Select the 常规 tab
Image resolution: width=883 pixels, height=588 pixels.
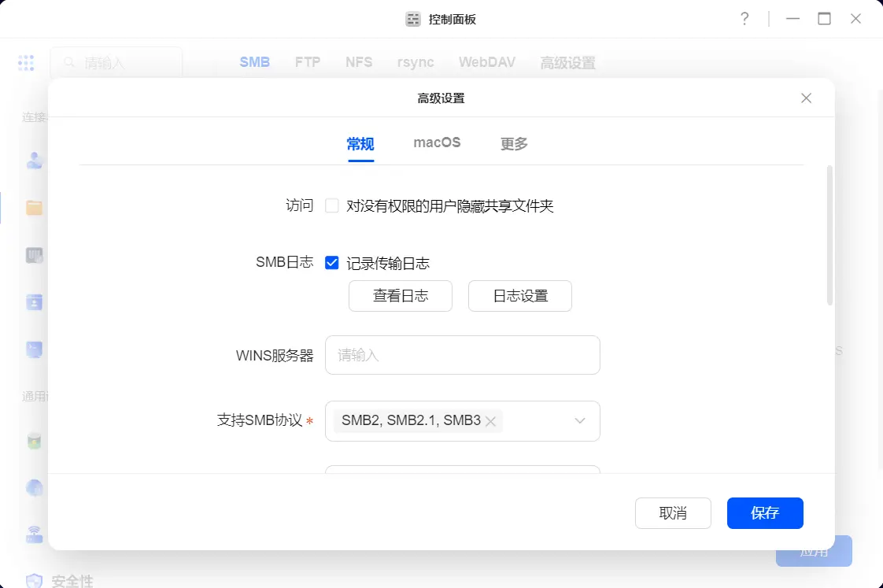click(360, 144)
